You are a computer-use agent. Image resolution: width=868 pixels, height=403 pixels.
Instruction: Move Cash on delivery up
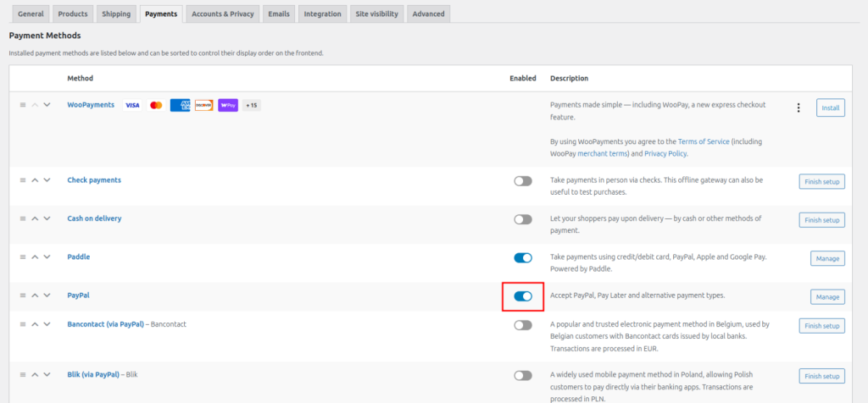(35, 218)
